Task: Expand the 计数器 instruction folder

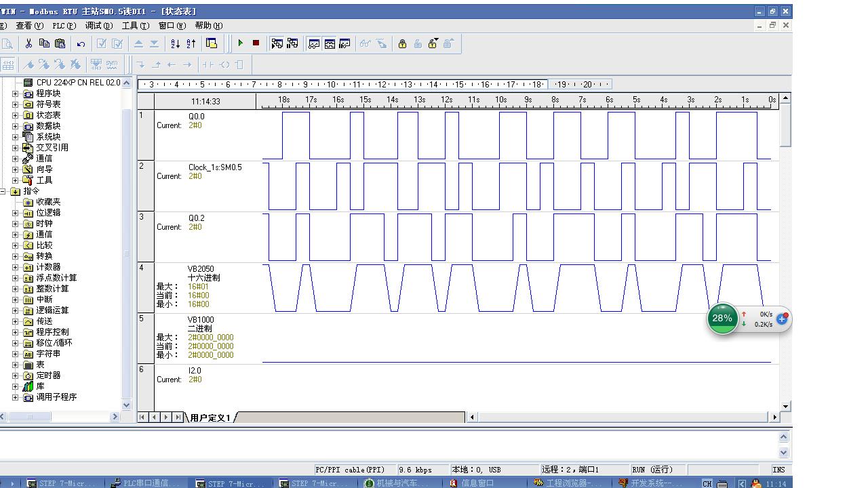Action: 16,267
